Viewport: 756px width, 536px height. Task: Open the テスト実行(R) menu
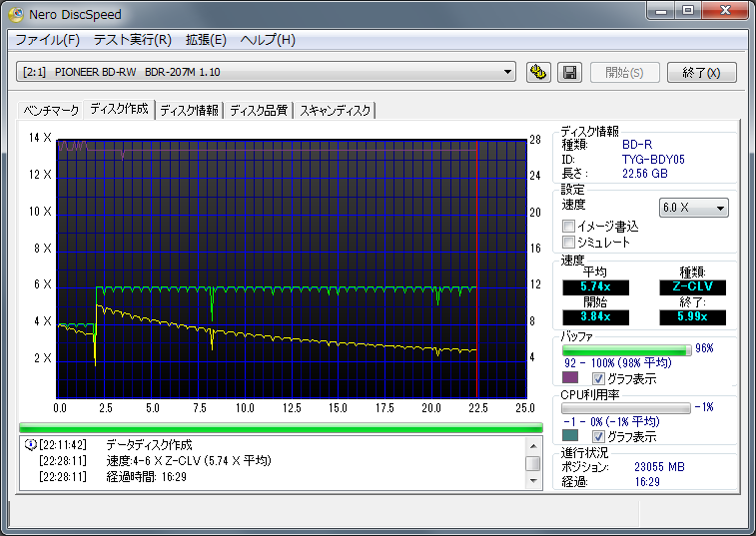(132, 40)
